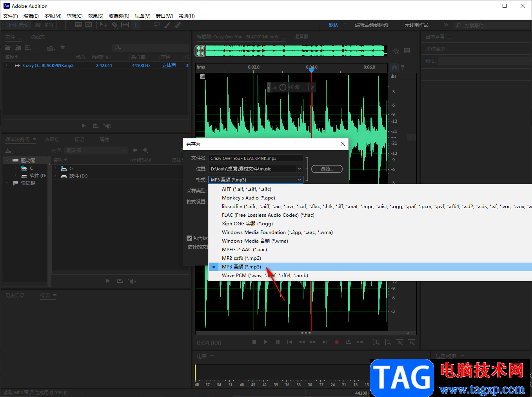Click the overview waveform navigator strip

pyautogui.click(x=291, y=51)
